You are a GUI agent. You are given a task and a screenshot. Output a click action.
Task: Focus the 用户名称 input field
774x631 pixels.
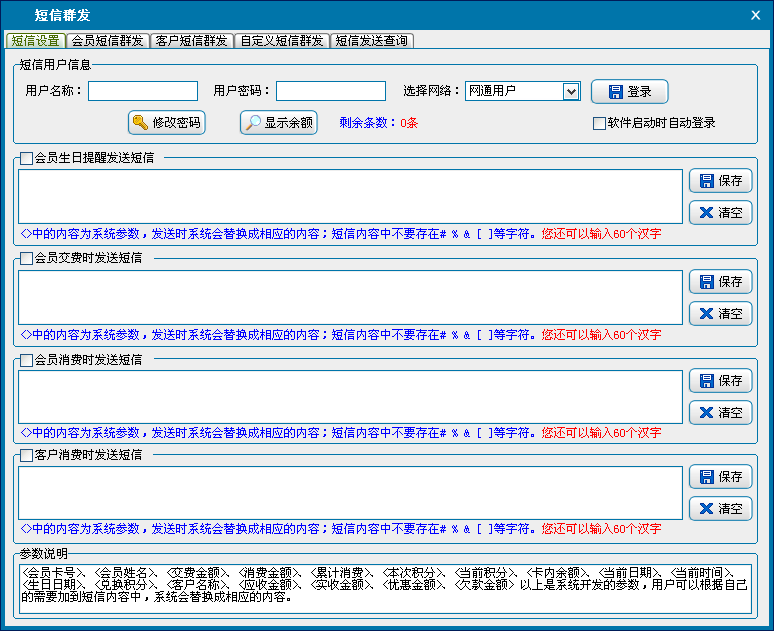point(143,92)
